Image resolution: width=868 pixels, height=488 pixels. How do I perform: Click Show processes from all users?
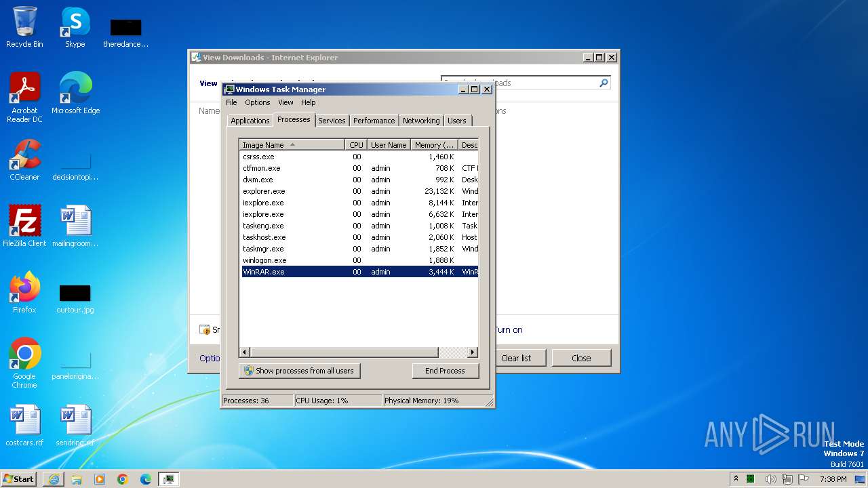(x=299, y=371)
